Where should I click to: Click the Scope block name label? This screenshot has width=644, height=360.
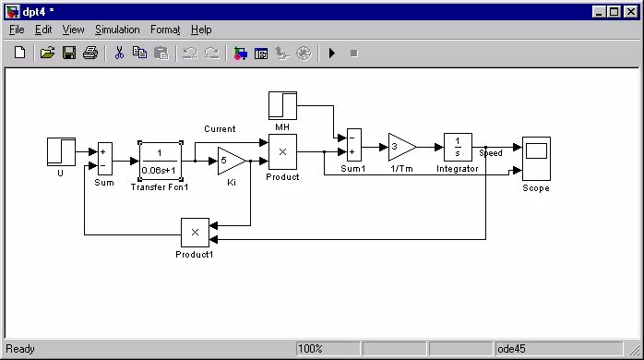point(536,188)
